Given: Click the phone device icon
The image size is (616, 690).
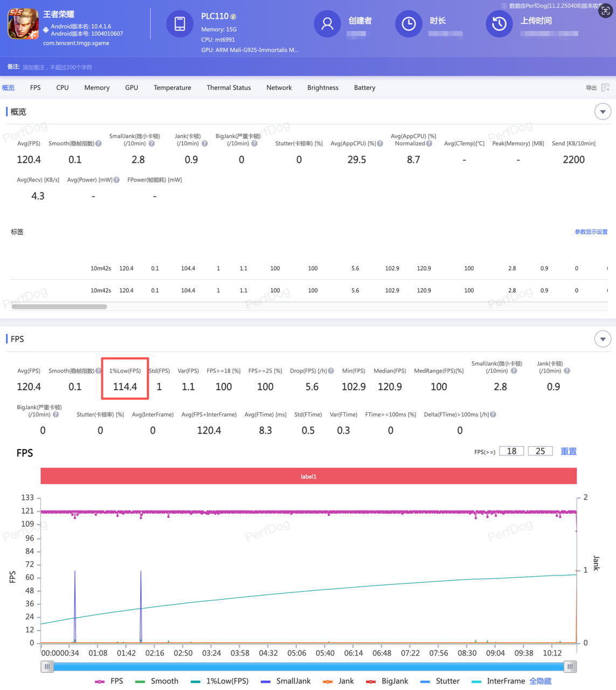Looking at the screenshot, I should point(179,24).
